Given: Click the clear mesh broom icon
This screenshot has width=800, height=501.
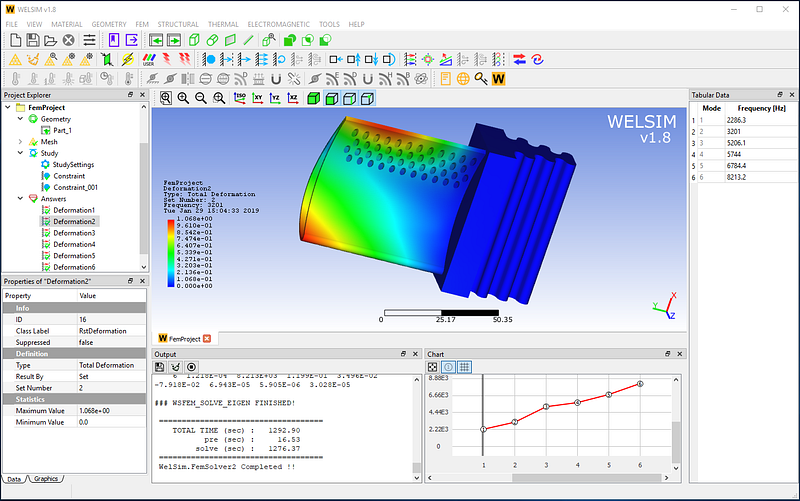Looking at the screenshot, I should pos(33,60).
